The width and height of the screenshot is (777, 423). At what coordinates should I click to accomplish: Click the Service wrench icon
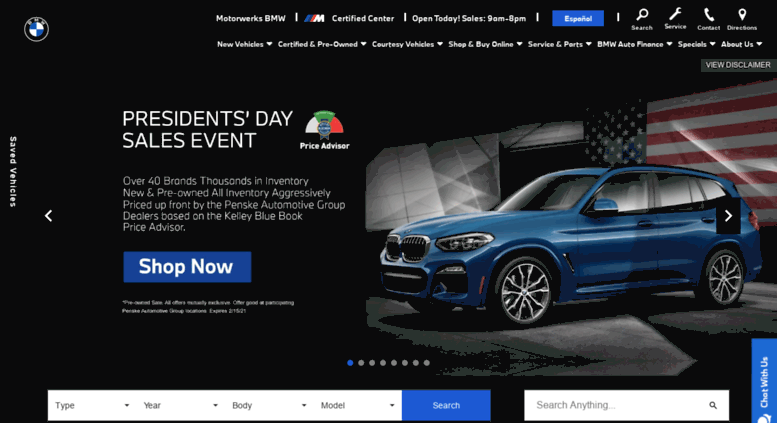(675, 14)
